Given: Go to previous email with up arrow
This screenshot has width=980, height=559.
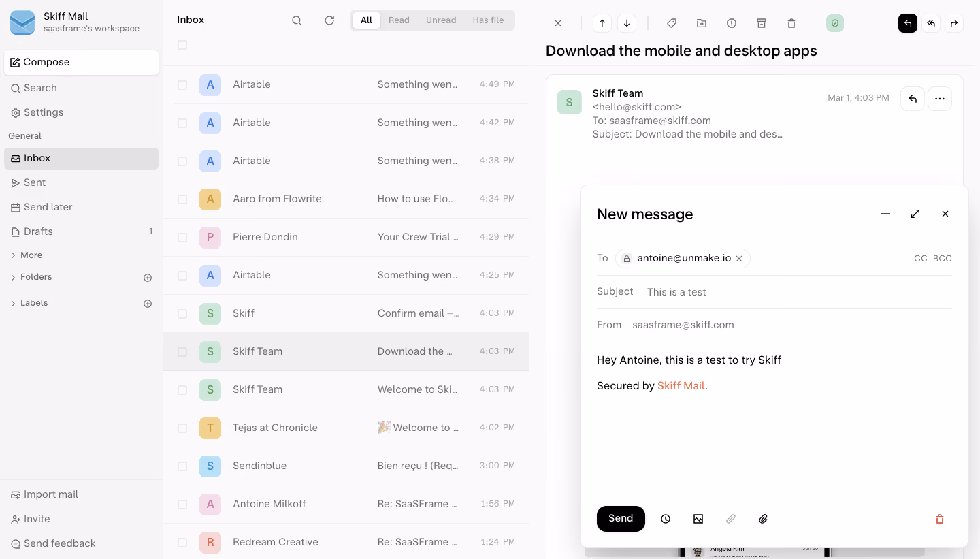Looking at the screenshot, I should tap(602, 23).
